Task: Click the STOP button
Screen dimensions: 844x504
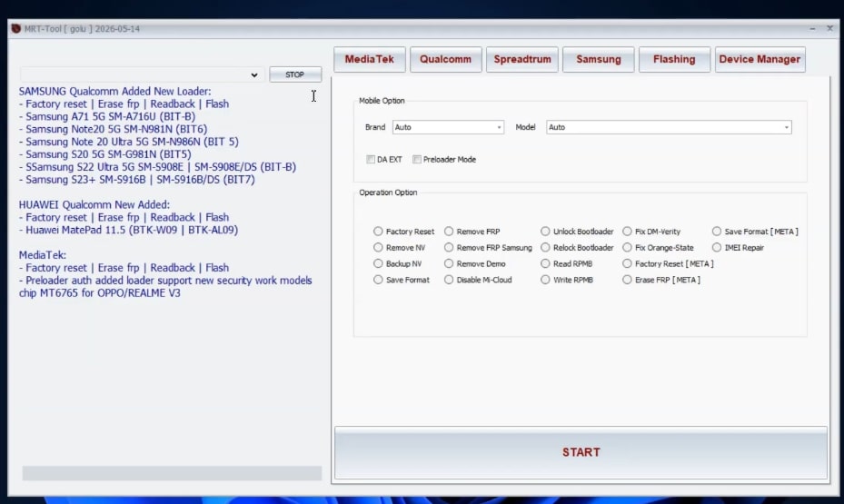Action: [295, 74]
